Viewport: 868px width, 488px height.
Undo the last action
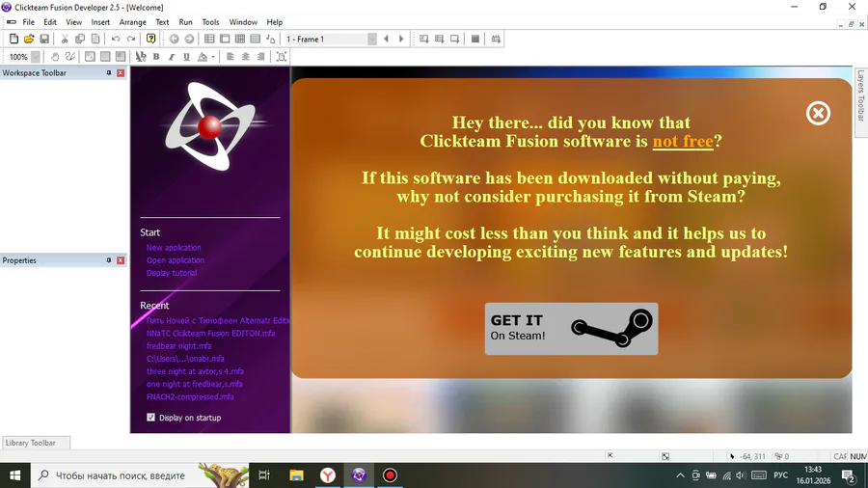tap(116, 39)
